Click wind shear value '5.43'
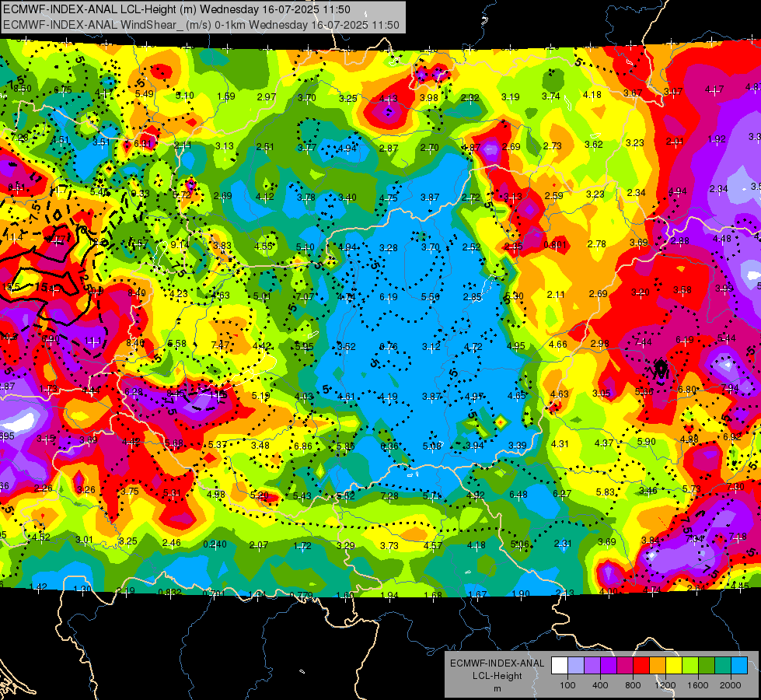This screenshot has height=700, width=761. 302,496
